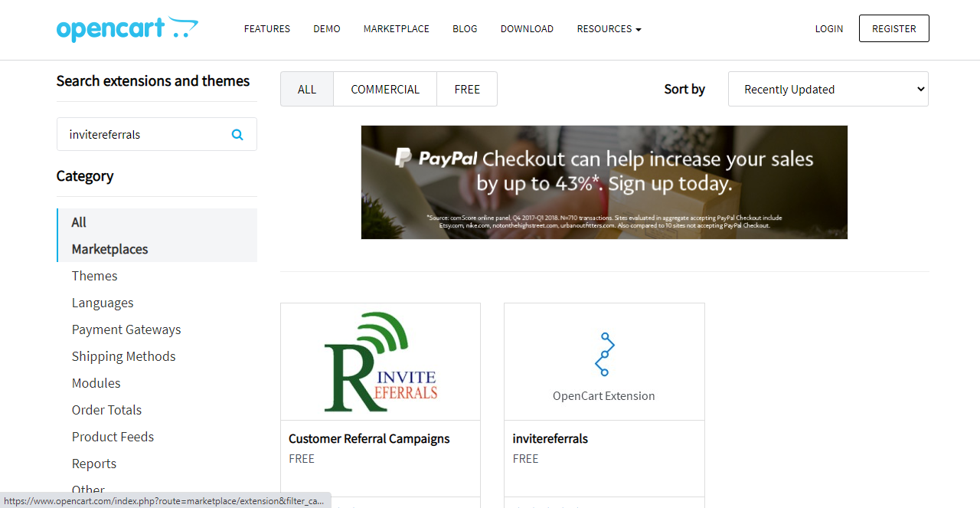The height and width of the screenshot is (508, 980).
Task: Select the Marketplaces category
Action: pyautogui.click(x=157, y=249)
